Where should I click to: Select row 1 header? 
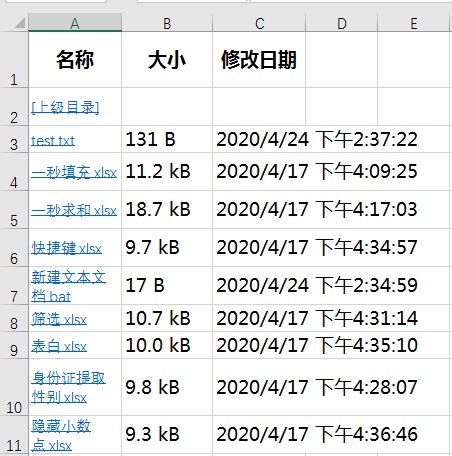pyautogui.click(x=14, y=60)
